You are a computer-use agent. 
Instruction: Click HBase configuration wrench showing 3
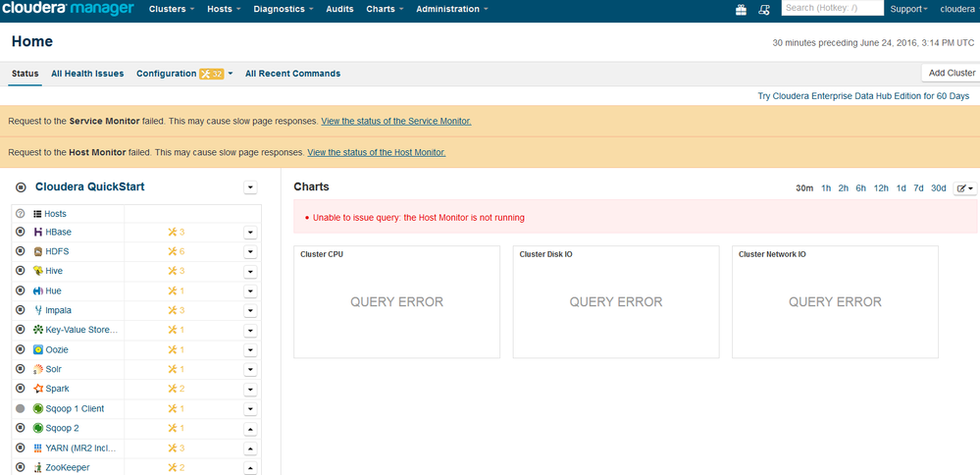[177, 232]
